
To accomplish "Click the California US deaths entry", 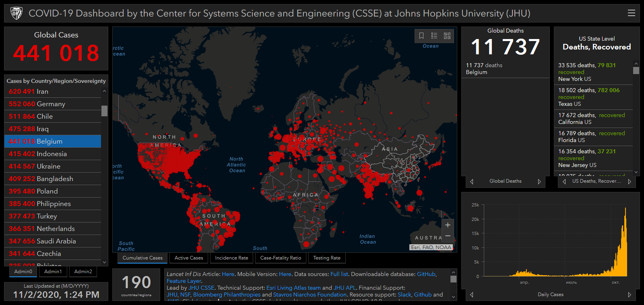I will point(594,119).
